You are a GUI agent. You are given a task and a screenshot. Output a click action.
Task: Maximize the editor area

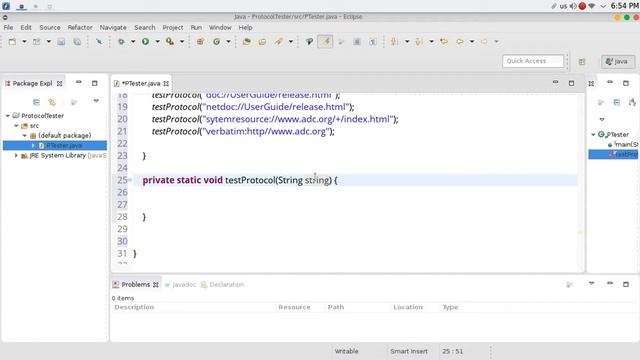tap(571, 83)
